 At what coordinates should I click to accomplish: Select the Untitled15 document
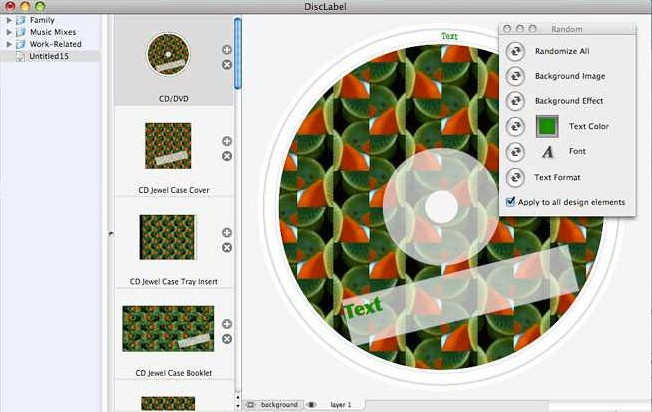click(x=50, y=56)
